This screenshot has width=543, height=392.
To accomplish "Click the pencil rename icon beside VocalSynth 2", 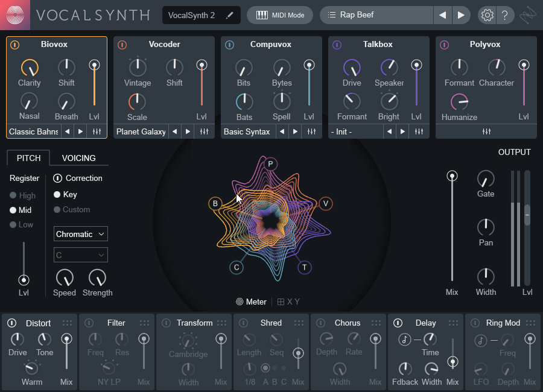I will [x=229, y=15].
